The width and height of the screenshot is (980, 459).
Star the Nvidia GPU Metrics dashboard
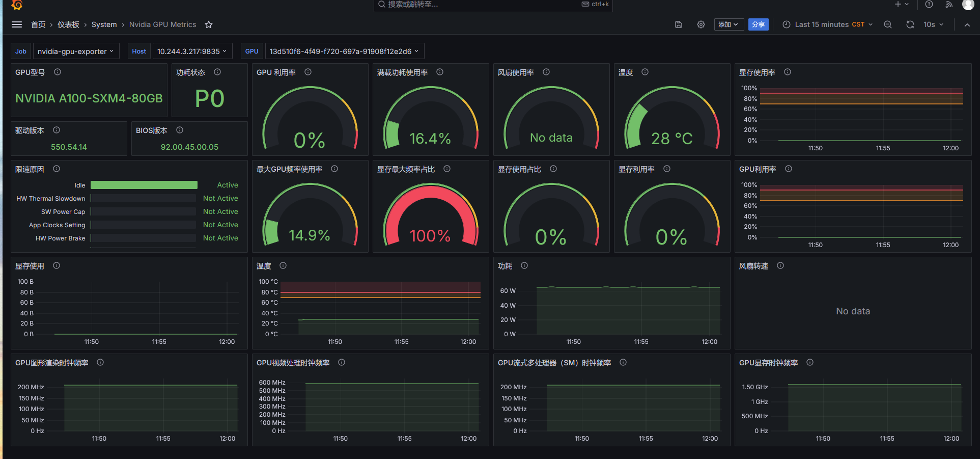point(209,24)
